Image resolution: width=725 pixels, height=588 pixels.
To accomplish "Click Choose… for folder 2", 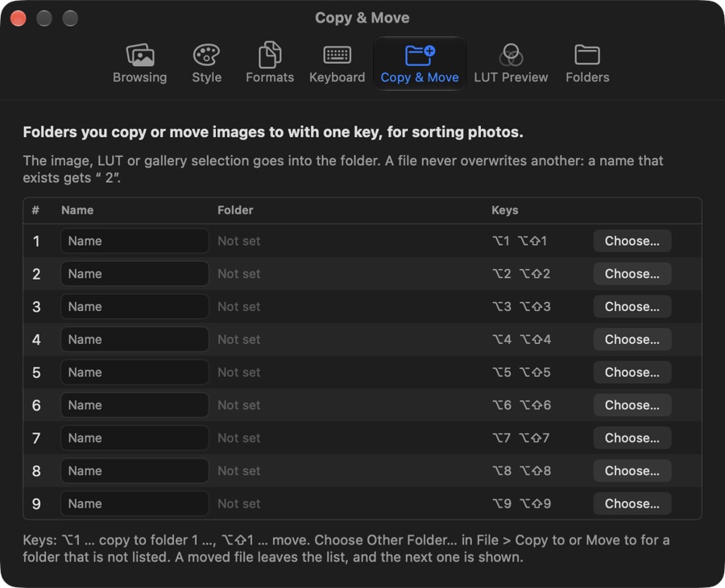I will click(x=632, y=274).
